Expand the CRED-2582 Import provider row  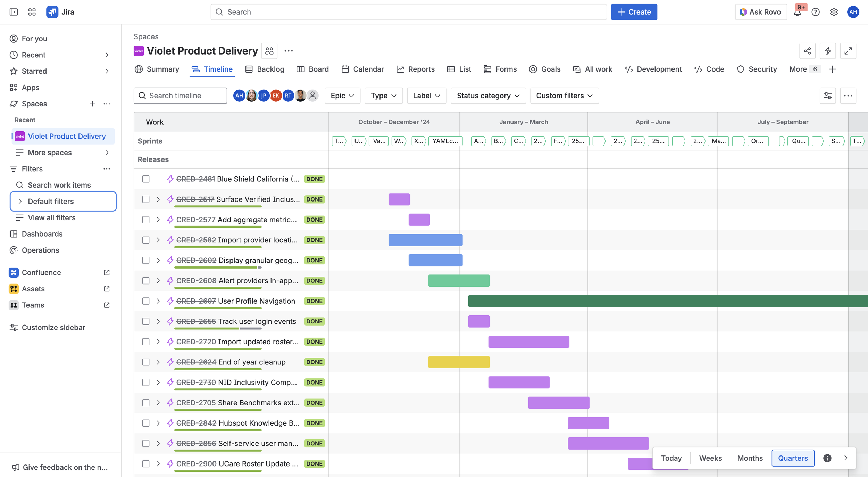[158, 240]
